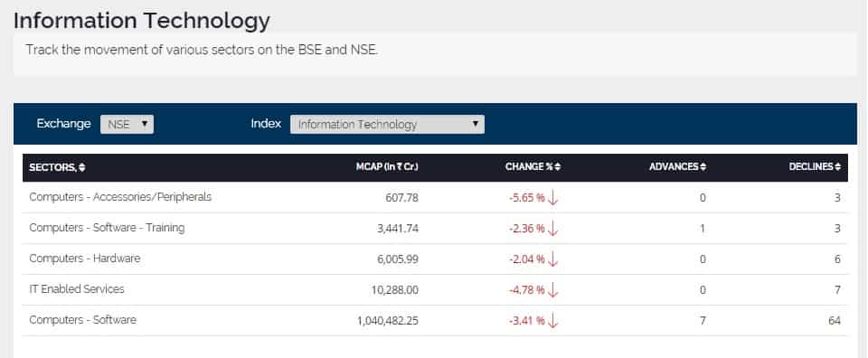
Task: Sort table by CHANGE % column
Action: click(x=533, y=166)
